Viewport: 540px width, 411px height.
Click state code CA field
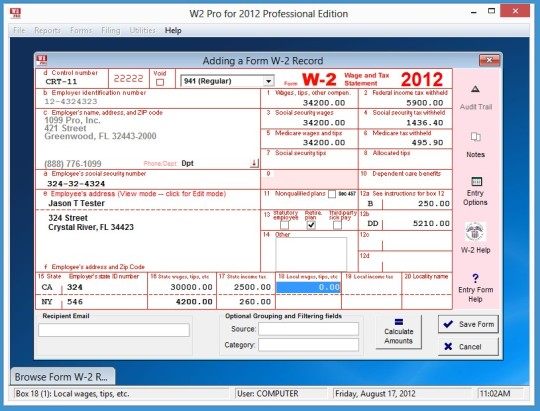48,287
